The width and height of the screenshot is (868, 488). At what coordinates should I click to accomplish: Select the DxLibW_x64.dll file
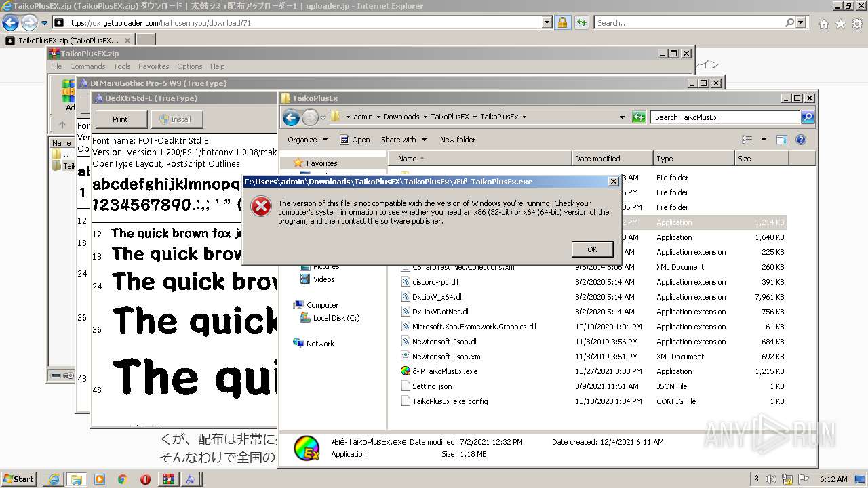tap(437, 297)
